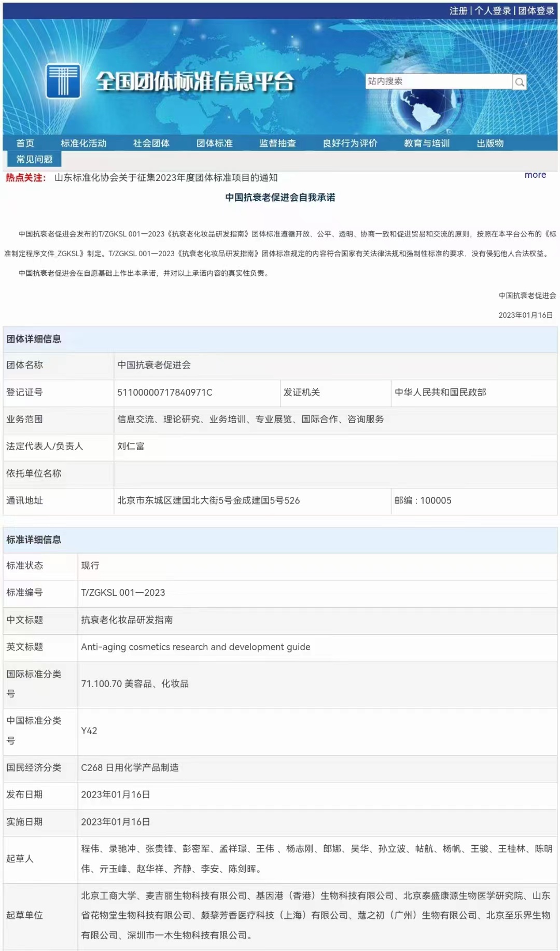
Task: Click standard number T/ZGKSL 001—2023 value
Action: (123, 593)
